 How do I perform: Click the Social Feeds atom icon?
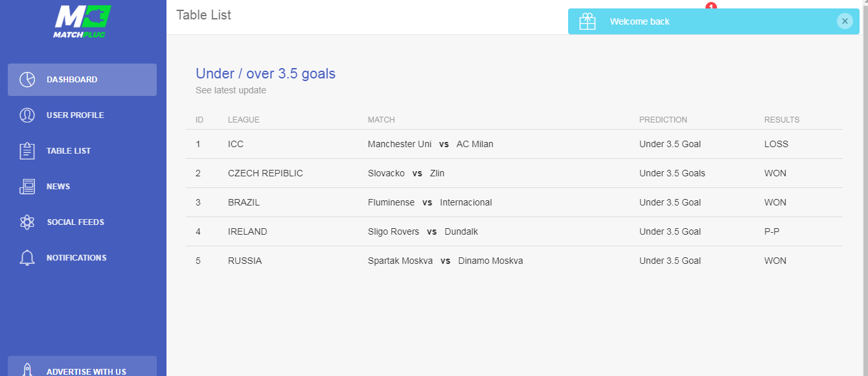[27, 222]
